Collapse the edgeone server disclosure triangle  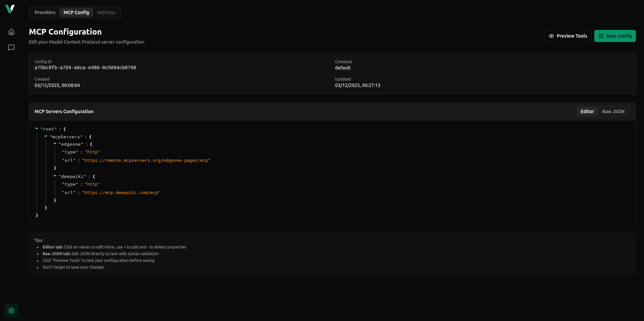pos(55,143)
